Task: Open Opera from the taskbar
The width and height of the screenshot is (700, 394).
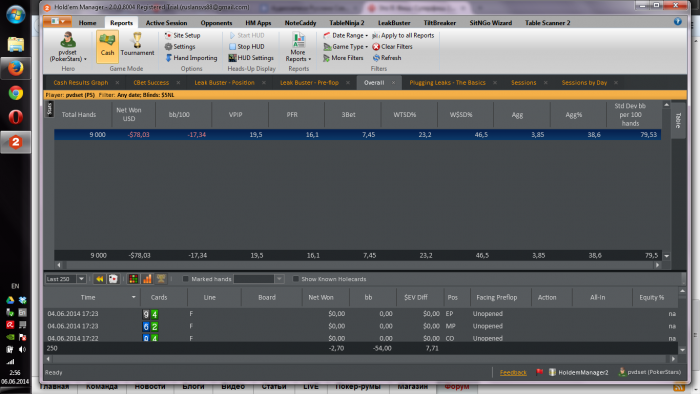Action: pyautogui.click(x=16, y=117)
